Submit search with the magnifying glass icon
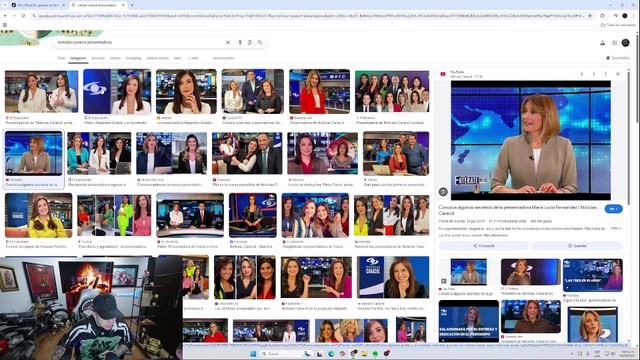This screenshot has width=640, height=360. coord(260,42)
